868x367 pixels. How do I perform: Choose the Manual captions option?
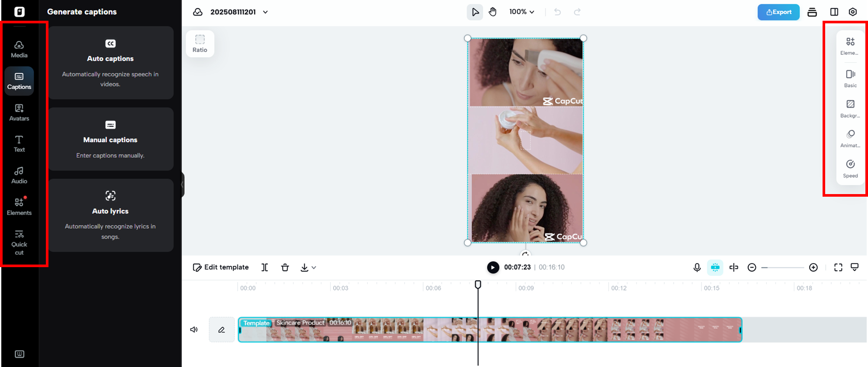click(x=110, y=139)
